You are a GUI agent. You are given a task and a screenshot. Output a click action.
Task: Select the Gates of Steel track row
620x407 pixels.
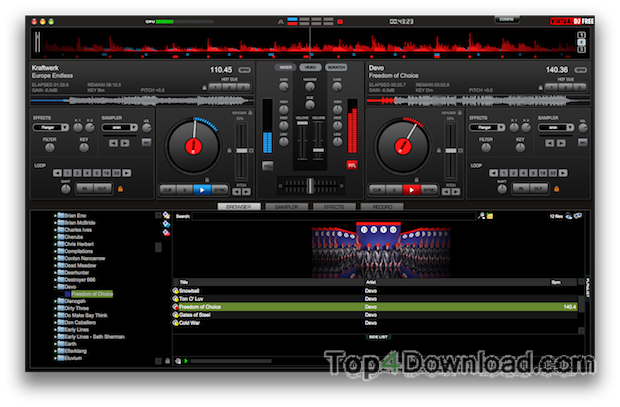(376, 315)
